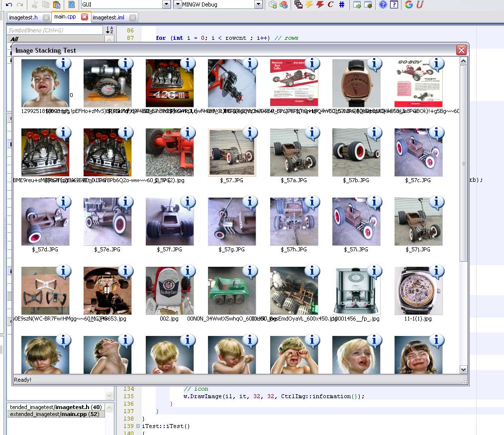Open the MINGW Debug build method dropdown
The image size is (504, 435).
point(258,4)
